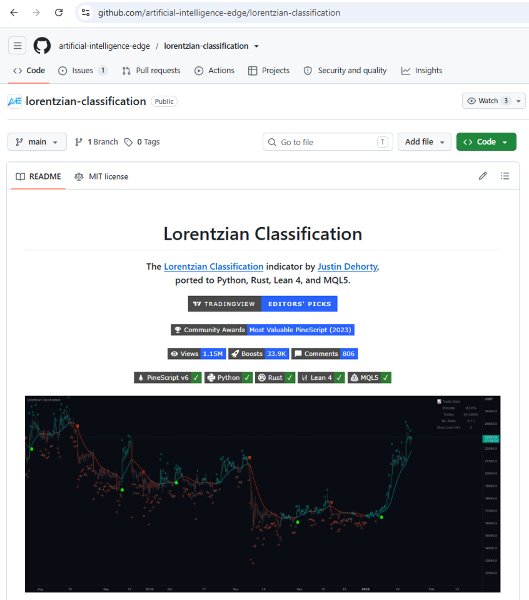Click the Python badge

[x=229, y=378]
